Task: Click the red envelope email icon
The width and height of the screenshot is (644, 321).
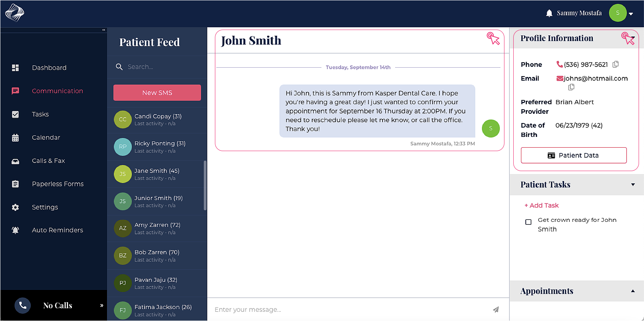Action: click(x=560, y=78)
